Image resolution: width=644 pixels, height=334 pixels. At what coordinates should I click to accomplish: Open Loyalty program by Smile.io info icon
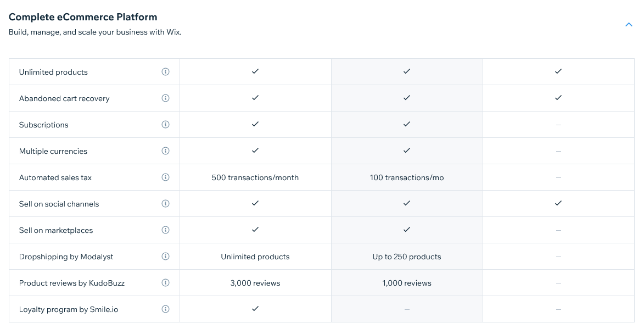165,309
